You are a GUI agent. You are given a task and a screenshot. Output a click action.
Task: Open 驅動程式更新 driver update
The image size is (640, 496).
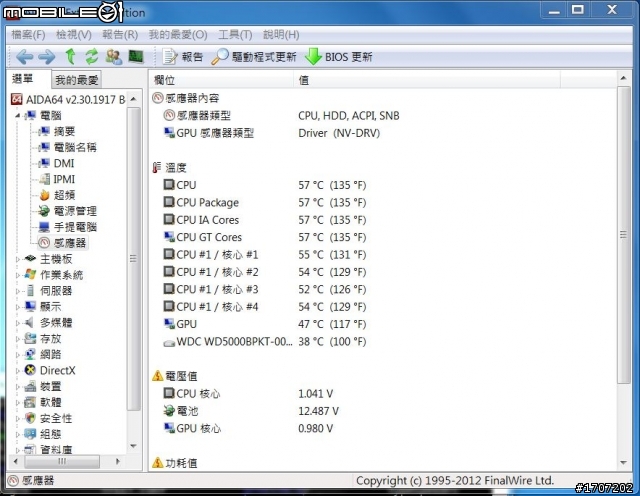[x=254, y=57]
